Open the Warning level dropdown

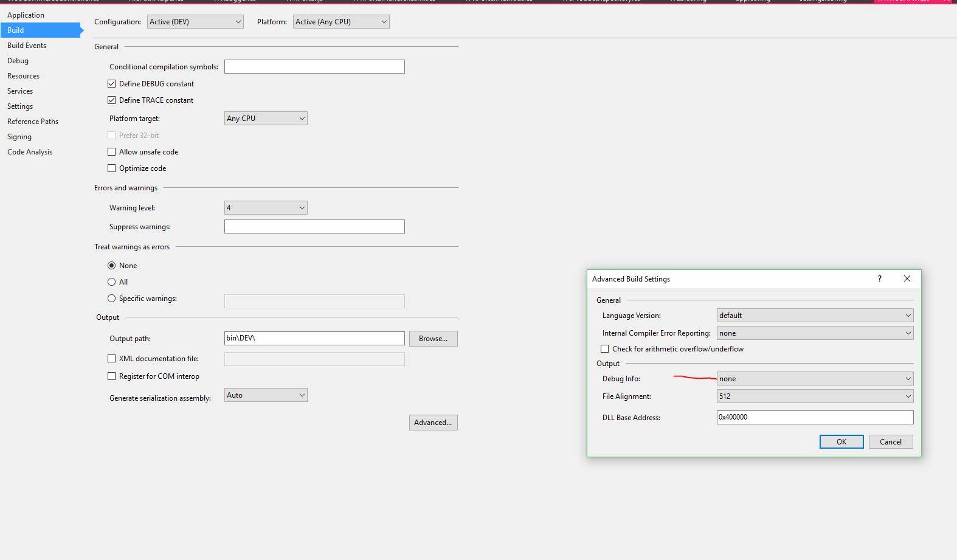pos(266,208)
